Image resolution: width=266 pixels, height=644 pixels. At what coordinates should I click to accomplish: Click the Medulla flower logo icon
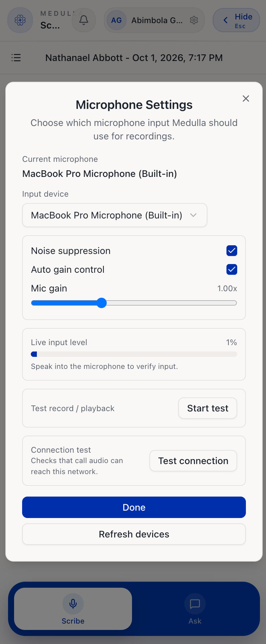(x=20, y=20)
